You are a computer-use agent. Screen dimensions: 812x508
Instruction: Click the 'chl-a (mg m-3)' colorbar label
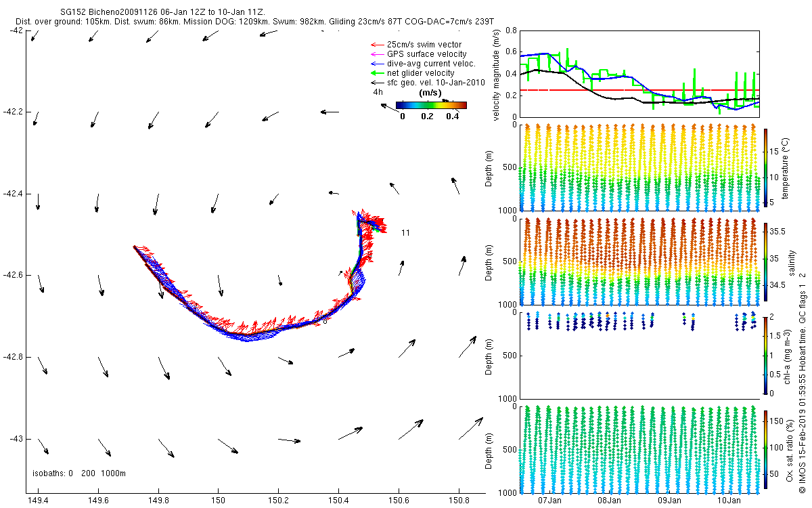(x=789, y=356)
